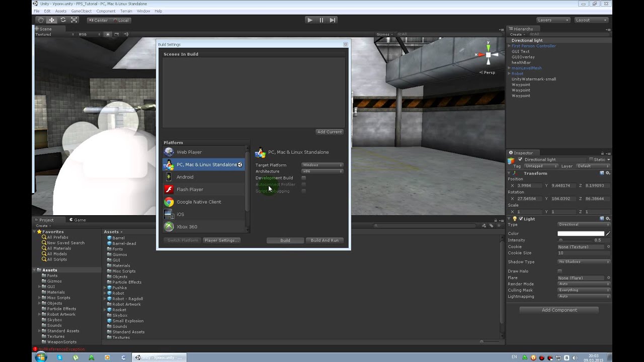Open Render Mode dropdown
644x362 pixels.
pyautogui.click(x=584, y=284)
